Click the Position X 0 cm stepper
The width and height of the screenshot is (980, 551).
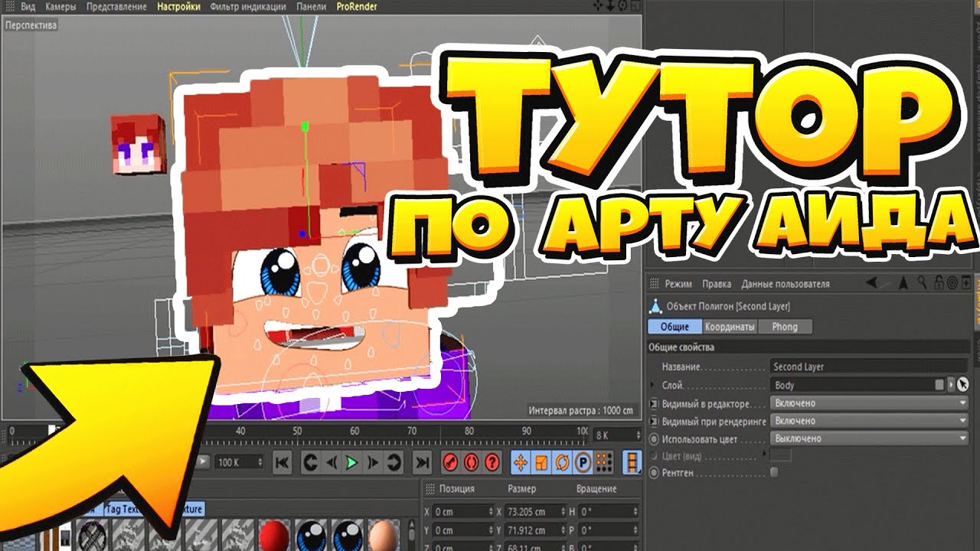tap(492, 511)
